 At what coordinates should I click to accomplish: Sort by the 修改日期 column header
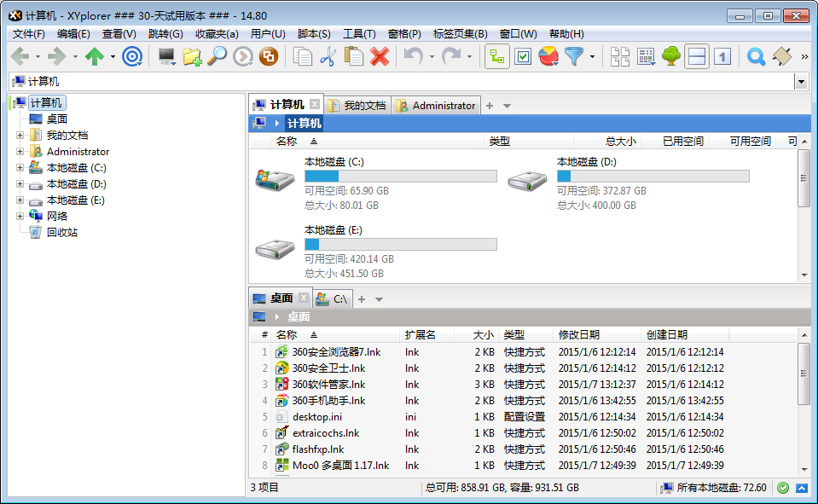[x=579, y=335]
